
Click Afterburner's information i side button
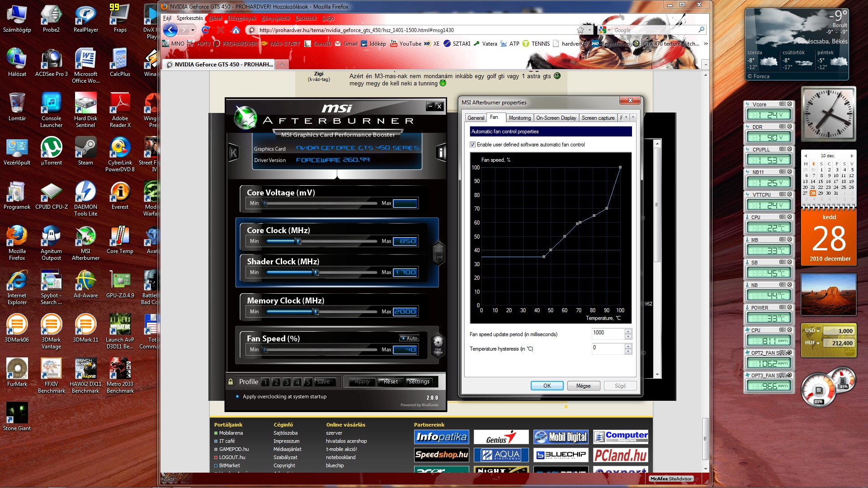coord(441,153)
